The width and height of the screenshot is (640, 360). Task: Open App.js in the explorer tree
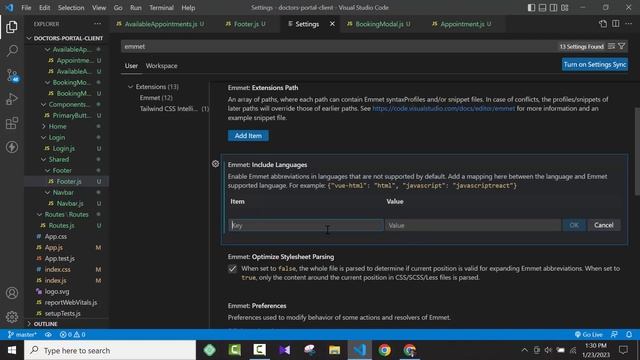[53, 247]
